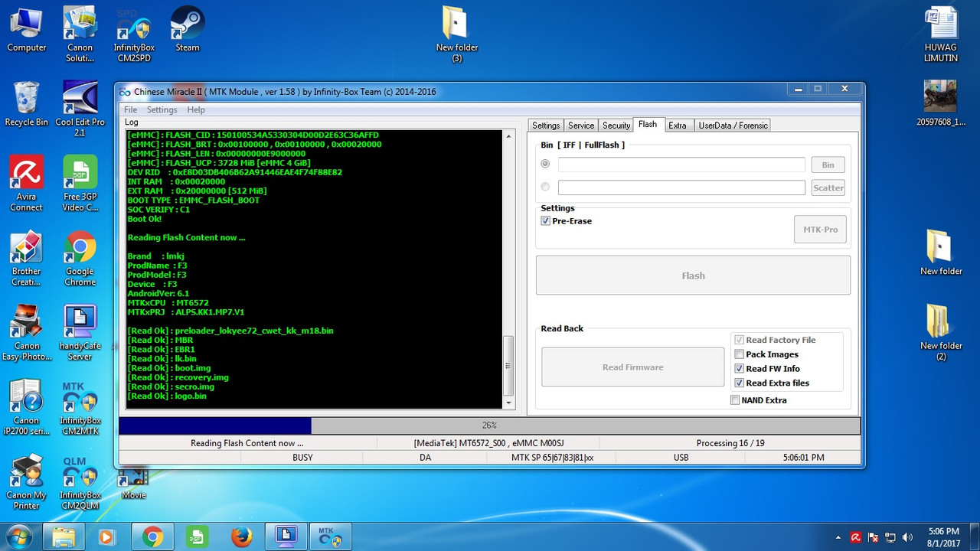Switch to the Service tab
The image size is (980, 551).
pyautogui.click(x=581, y=126)
